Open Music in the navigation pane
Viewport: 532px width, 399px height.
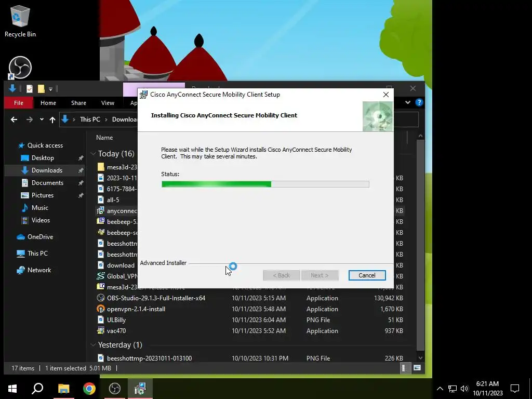click(39, 208)
